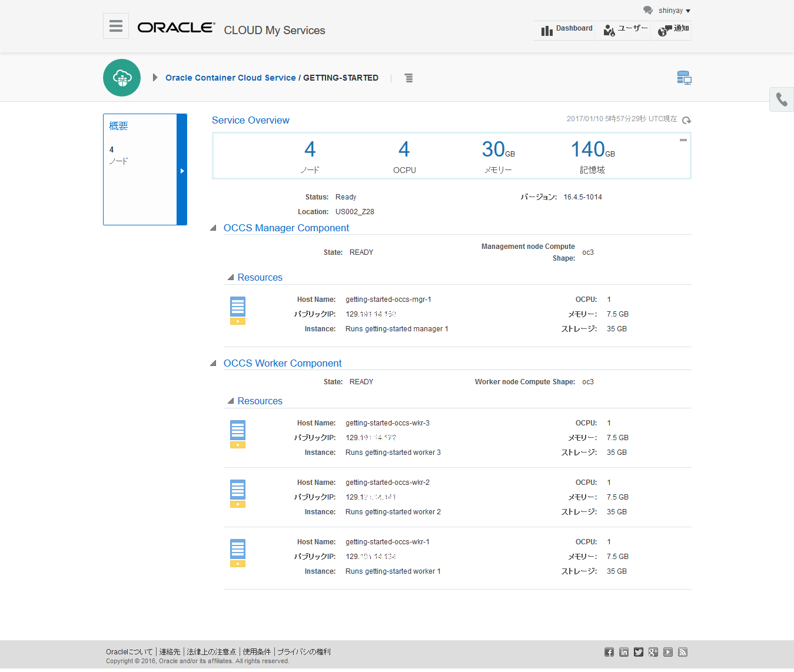This screenshot has width=794, height=672.
Task: Open the phone contact side tab
Action: (782, 99)
